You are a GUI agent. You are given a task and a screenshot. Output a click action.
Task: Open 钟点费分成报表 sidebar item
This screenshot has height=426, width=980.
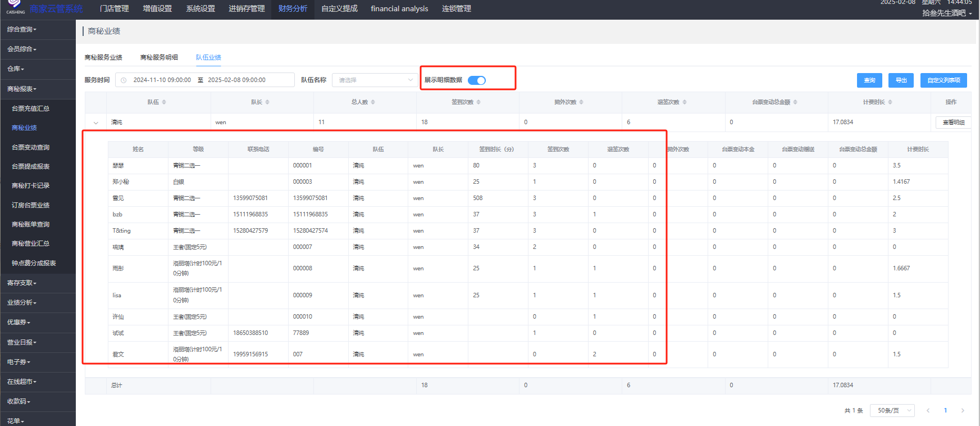point(34,263)
